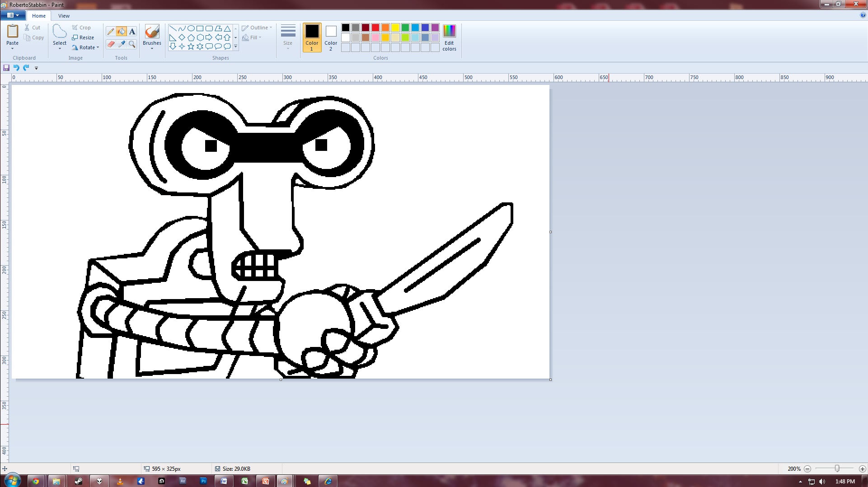This screenshot has height=487, width=868.
Task: Click the Crop button
Action: click(81, 28)
